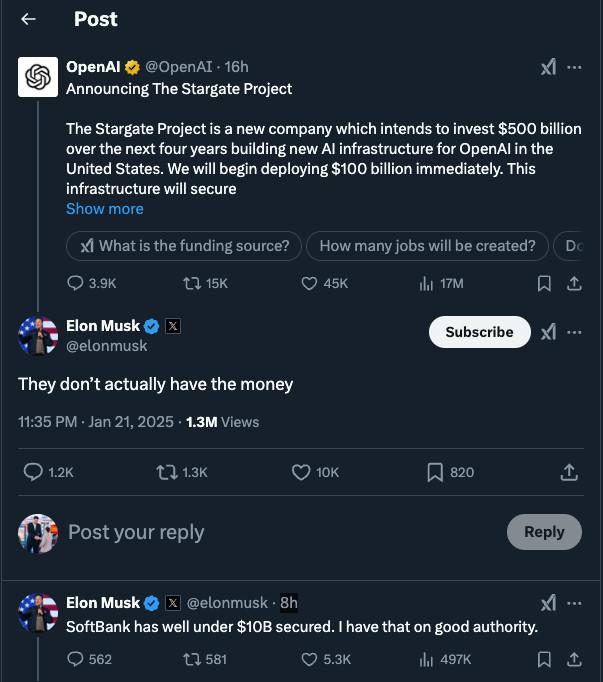Open the Grok icon on OpenAI's post
Viewport: 603px width, 682px height.
(548, 67)
